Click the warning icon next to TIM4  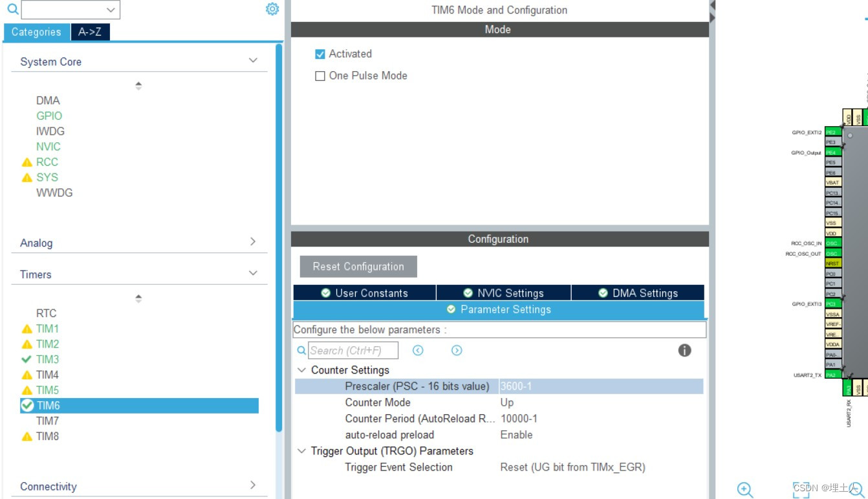point(27,375)
